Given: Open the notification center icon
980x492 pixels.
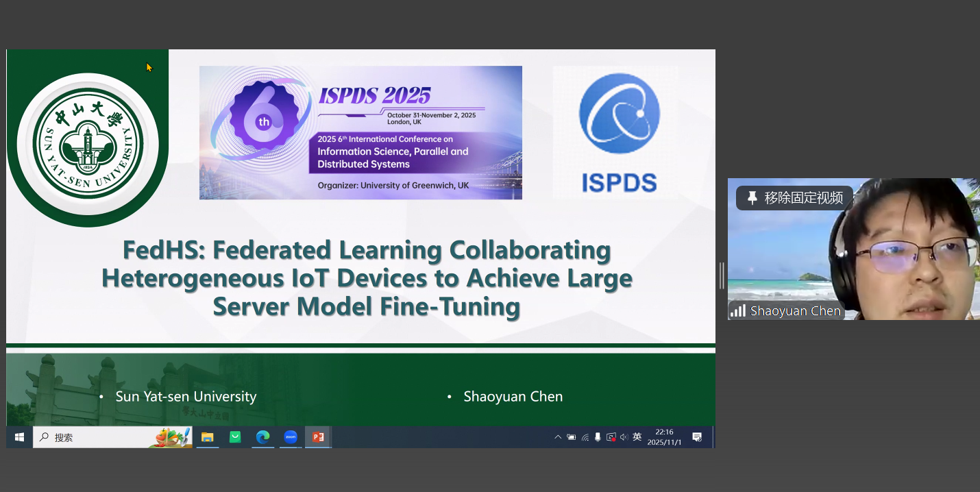Looking at the screenshot, I should (x=697, y=437).
